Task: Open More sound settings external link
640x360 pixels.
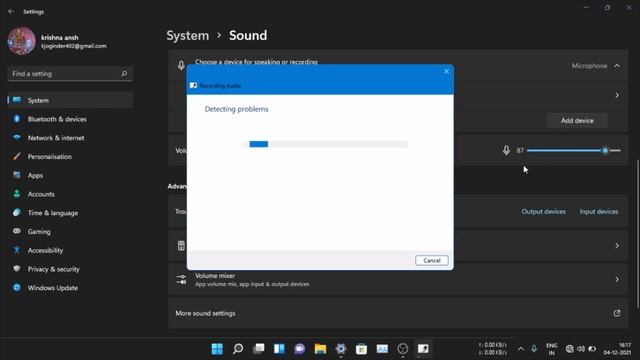Action: pyautogui.click(x=617, y=313)
